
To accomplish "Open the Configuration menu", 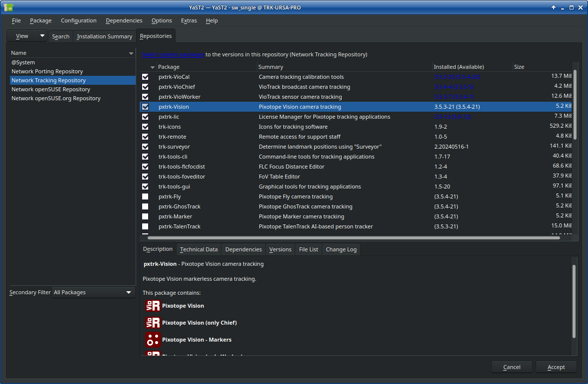I will (78, 20).
